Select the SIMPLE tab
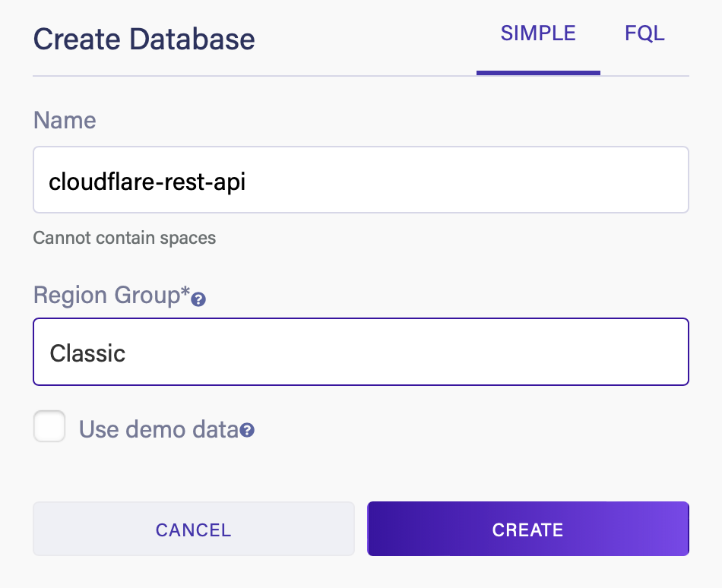This screenshot has width=722, height=588. coord(538,33)
